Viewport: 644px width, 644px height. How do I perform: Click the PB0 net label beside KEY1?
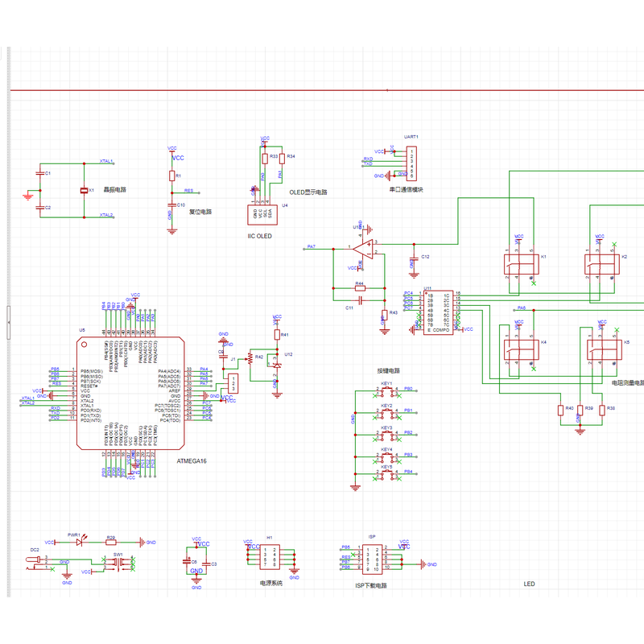[x=408, y=388]
